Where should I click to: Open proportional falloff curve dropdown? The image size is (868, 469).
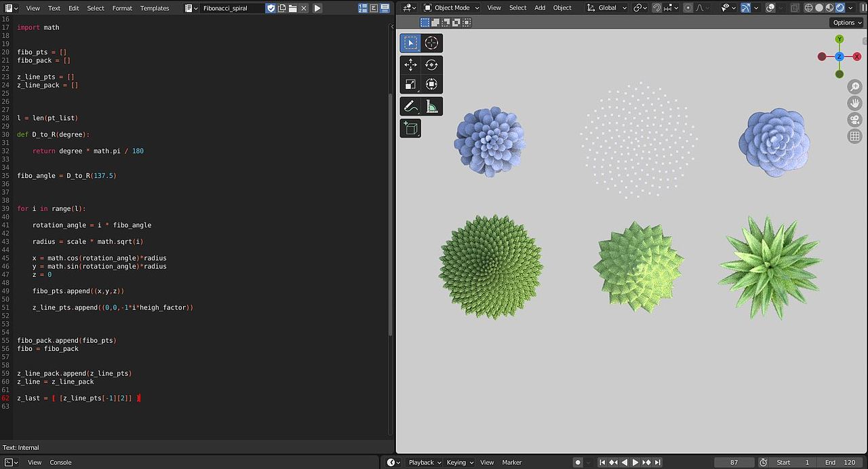(702, 7)
